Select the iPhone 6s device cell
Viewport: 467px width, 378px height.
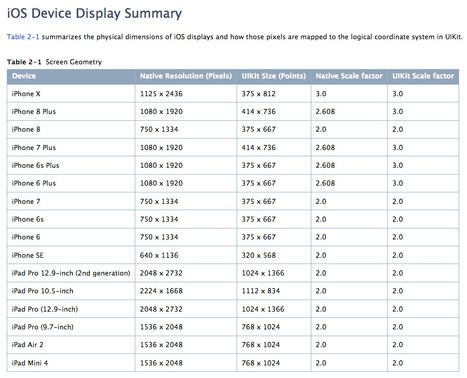click(71, 219)
